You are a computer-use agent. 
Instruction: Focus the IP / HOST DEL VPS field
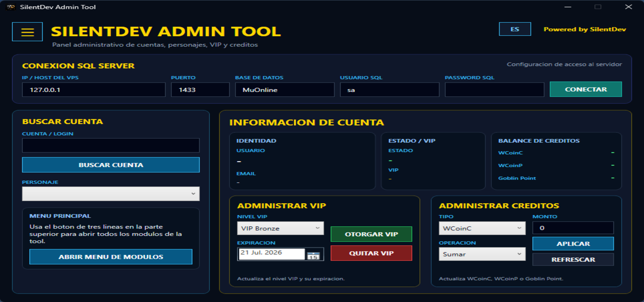[x=94, y=90]
